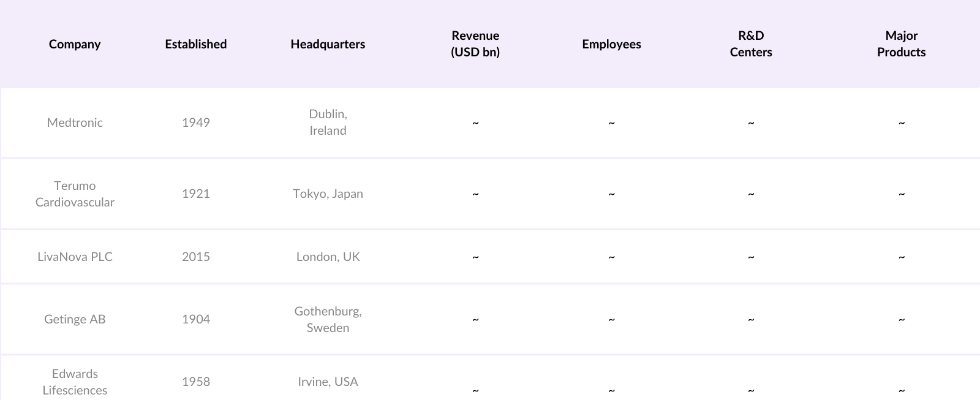Click the London, UK headquarters cell

[328, 257]
